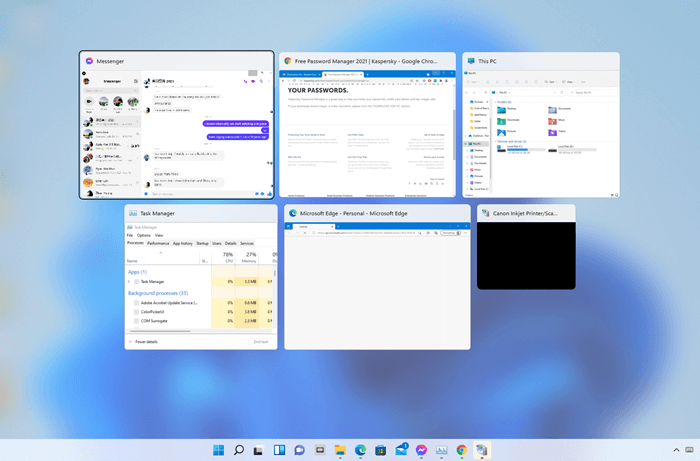Collapse Task Manager with Fewer details
Viewport: 700px width, 461px height.
[x=143, y=342]
